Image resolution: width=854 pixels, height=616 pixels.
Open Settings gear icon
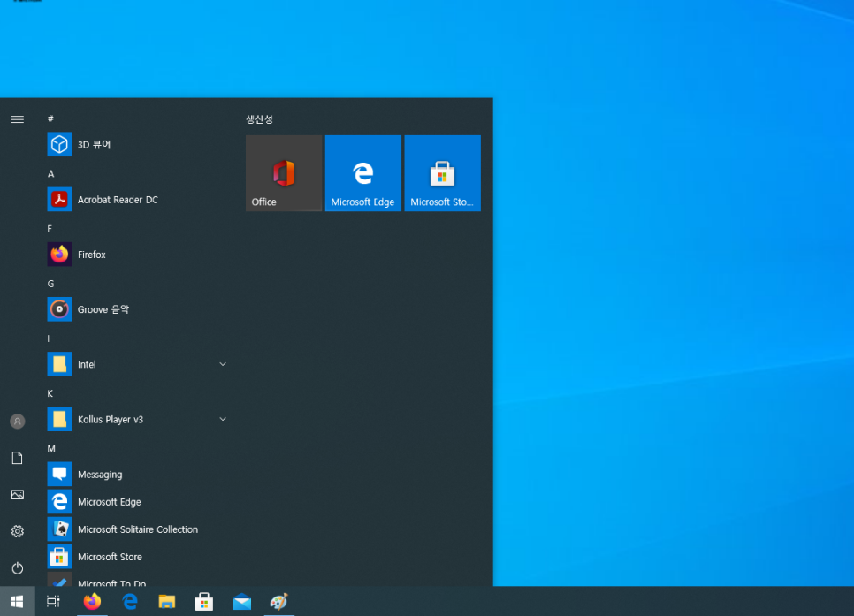(18, 531)
